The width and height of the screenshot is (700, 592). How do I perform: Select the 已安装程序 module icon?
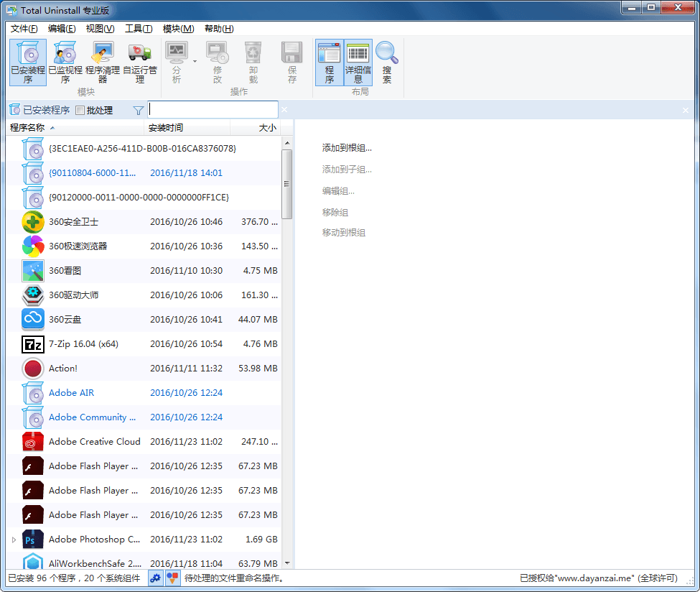27,63
